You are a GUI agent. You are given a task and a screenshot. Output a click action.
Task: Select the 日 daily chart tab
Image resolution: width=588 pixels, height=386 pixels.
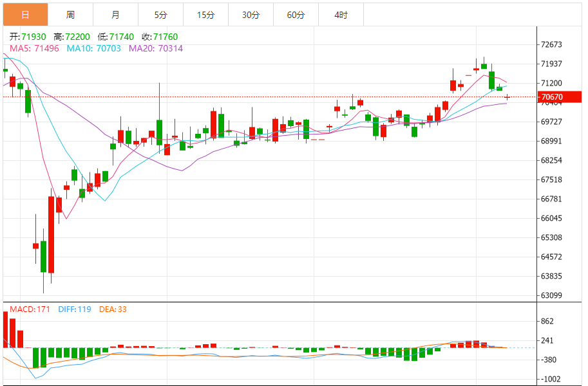(26, 15)
